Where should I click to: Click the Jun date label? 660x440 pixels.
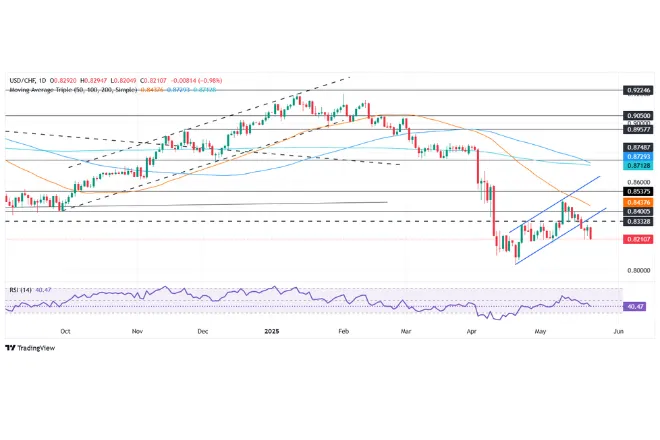618,331
